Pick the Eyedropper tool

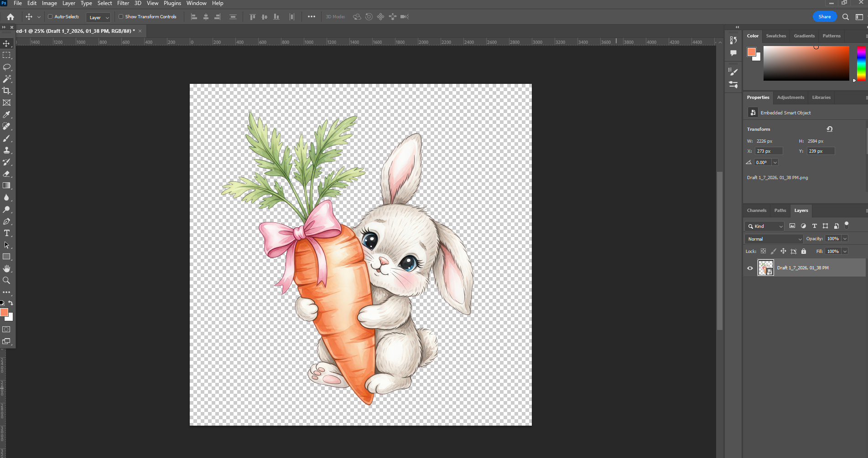[6, 114]
